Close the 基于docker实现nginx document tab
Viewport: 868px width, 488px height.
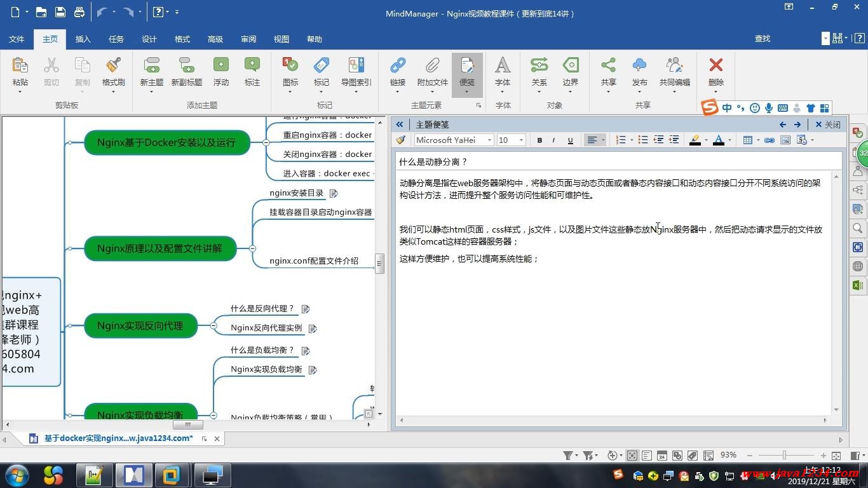(x=217, y=438)
